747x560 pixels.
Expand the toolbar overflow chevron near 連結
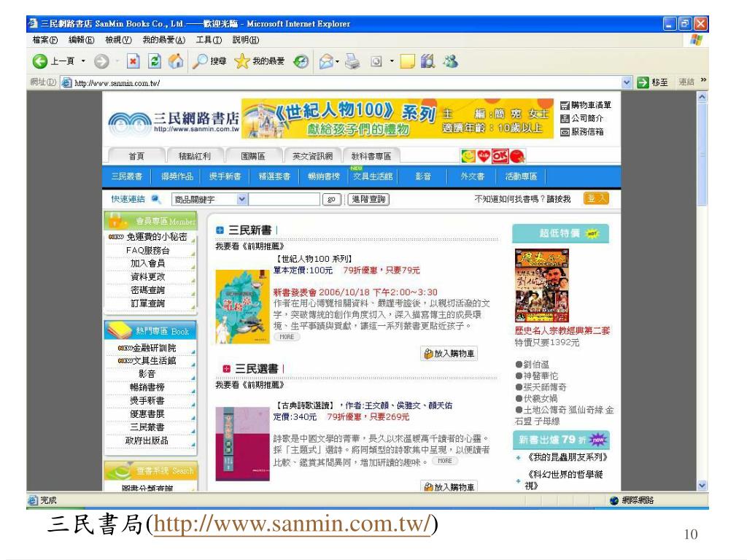pyautogui.click(x=703, y=80)
